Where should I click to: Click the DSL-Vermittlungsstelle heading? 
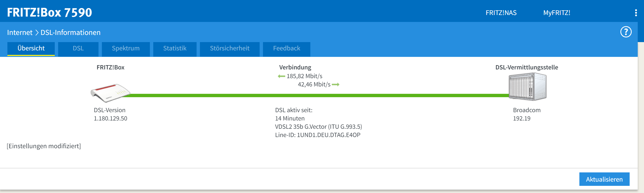pyautogui.click(x=526, y=67)
